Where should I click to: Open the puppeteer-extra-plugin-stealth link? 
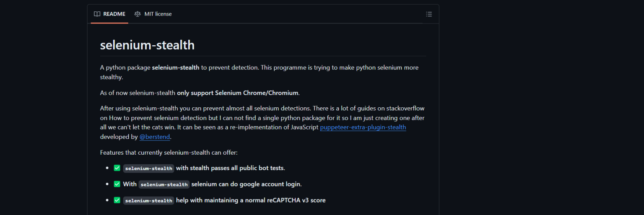pos(363,127)
